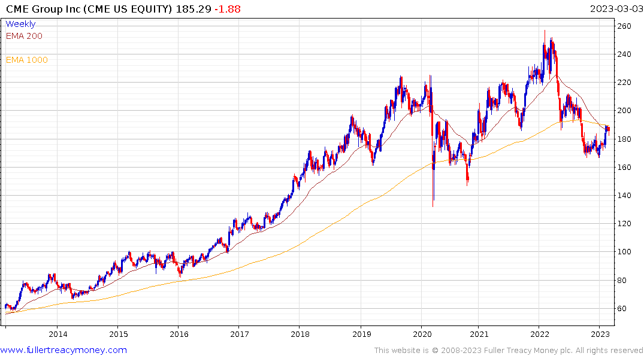Image resolution: width=644 pixels, height=359 pixels.
Task: Click the 80 price axis label
Action: [622, 281]
